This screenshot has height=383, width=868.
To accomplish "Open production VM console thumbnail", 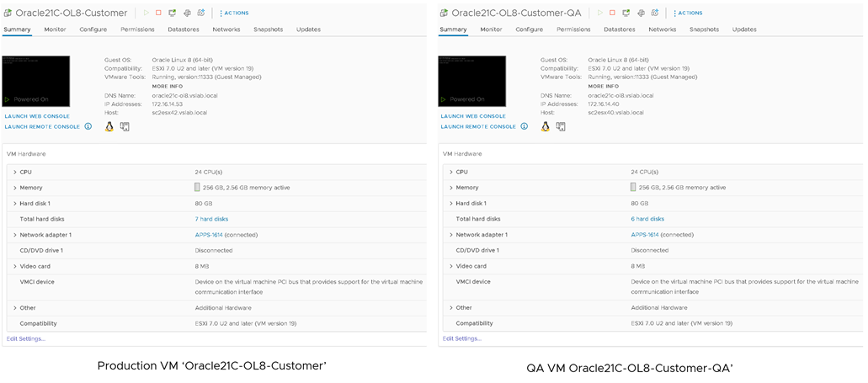I will click(36, 81).
